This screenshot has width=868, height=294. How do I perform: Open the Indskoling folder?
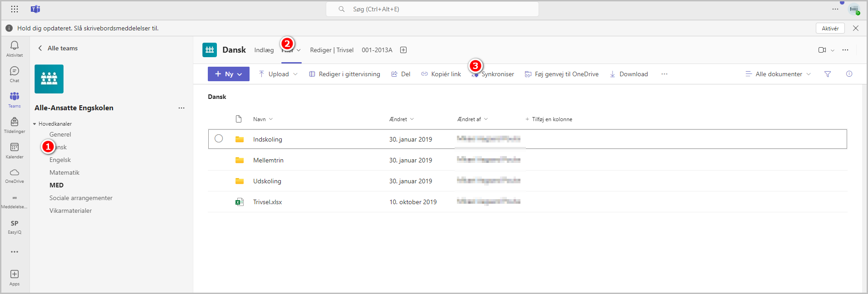268,139
